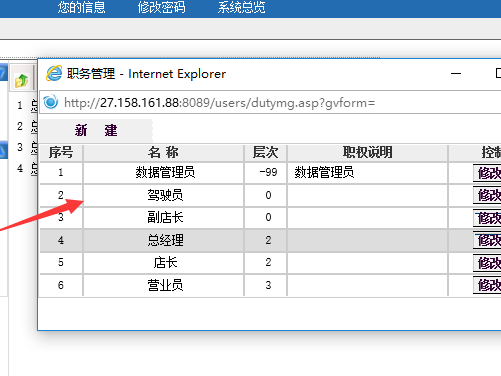The height and width of the screenshot is (376, 501).
Task: Click the 职务管理 - Internet Explorer title text
Action: coord(146,74)
